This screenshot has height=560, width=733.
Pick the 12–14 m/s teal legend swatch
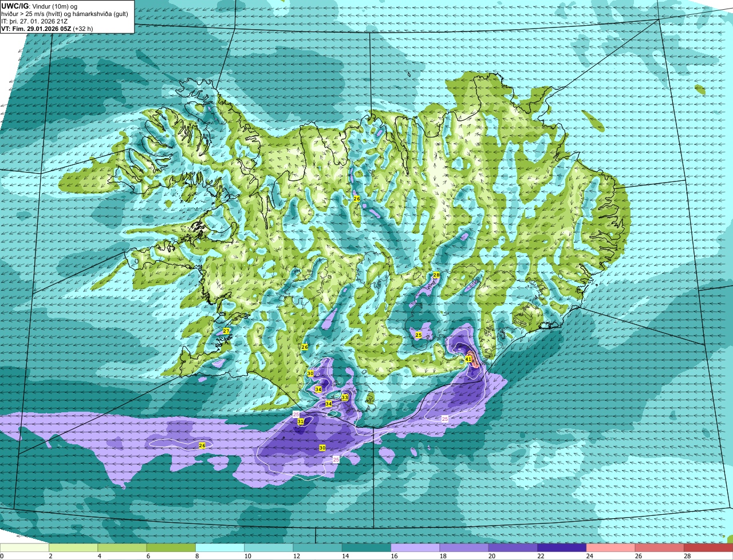(x=318, y=547)
